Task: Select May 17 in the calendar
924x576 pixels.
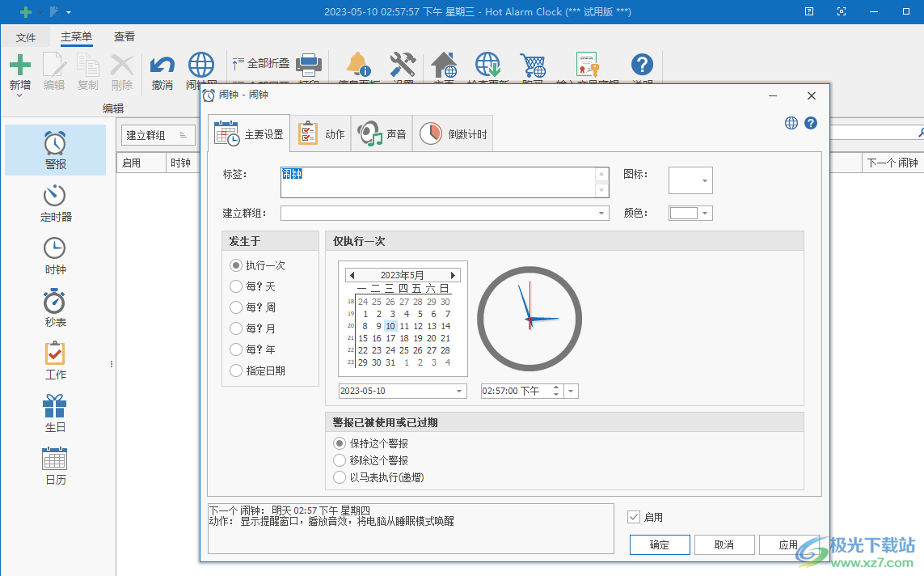Action: coord(390,338)
